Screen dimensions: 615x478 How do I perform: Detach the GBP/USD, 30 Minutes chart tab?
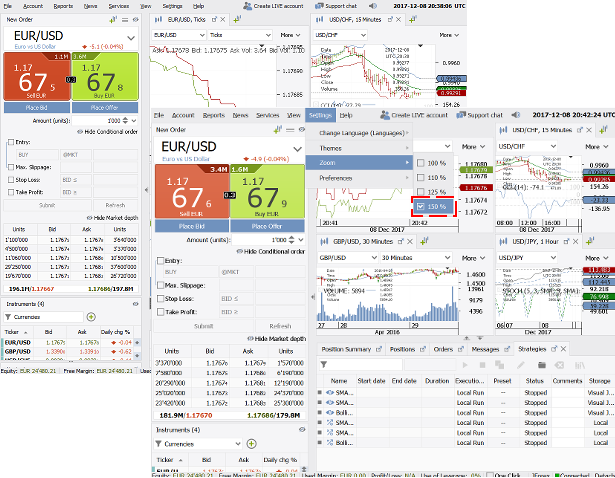point(400,242)
